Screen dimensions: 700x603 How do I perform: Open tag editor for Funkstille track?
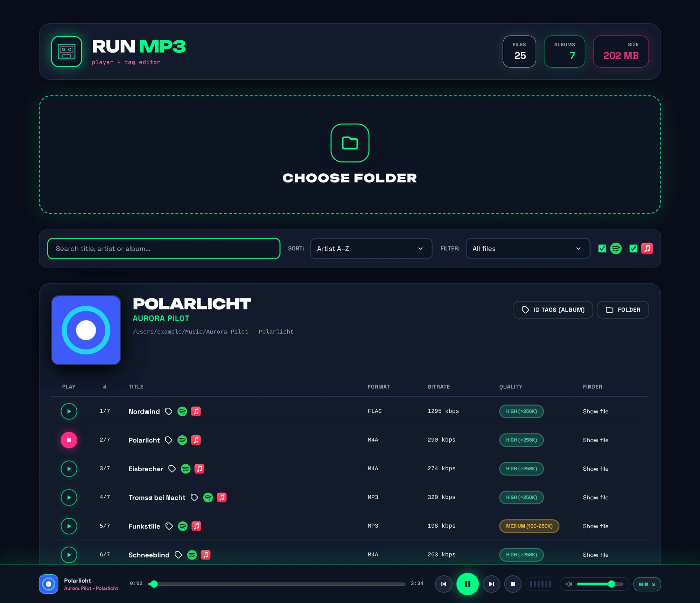[169, 526]
